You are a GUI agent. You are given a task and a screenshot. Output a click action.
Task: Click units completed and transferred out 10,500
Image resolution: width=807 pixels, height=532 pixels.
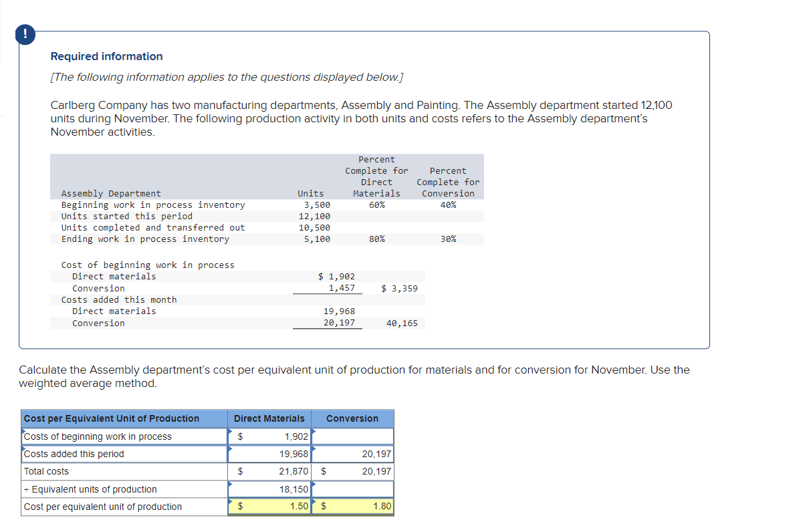[x=314, y=227]
